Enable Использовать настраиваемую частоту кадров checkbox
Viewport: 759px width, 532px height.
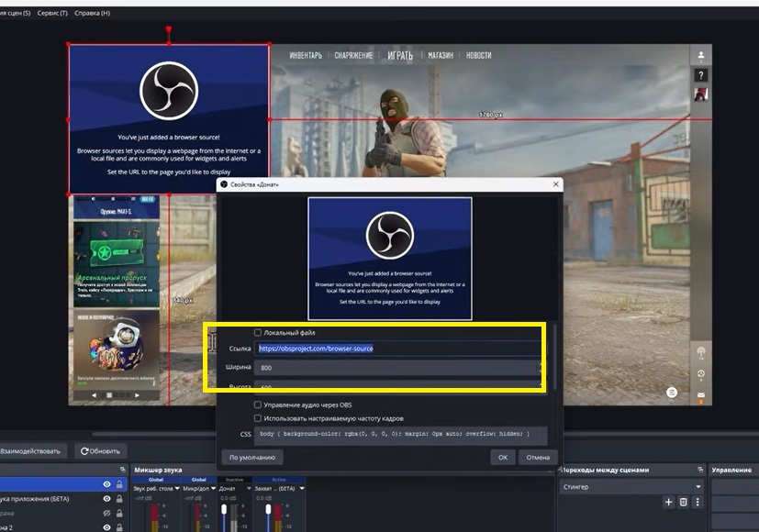pos(258,418)
